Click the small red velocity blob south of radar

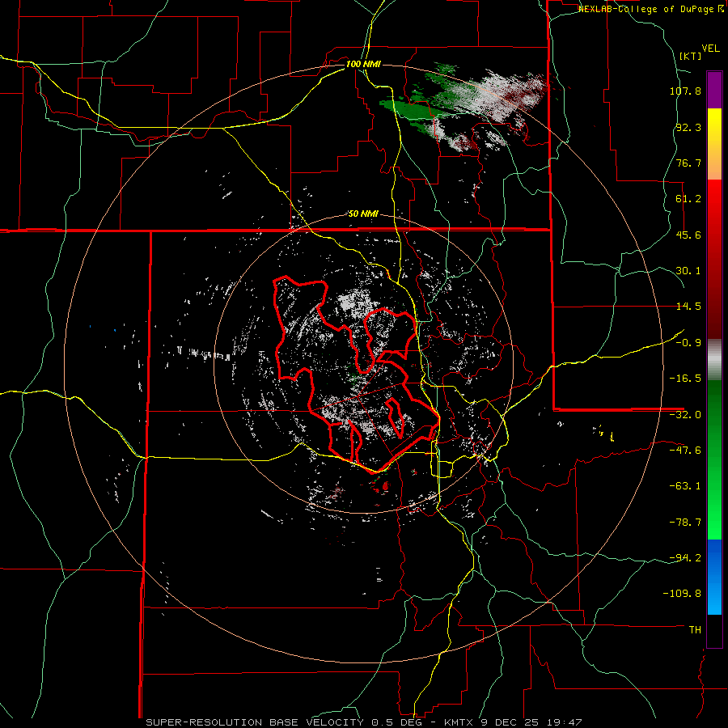385,485
